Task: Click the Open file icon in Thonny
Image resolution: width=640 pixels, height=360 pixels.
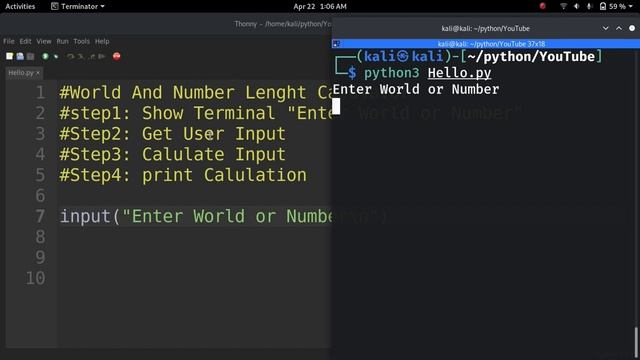Action: pyautogui.click(x=20, y=56)
